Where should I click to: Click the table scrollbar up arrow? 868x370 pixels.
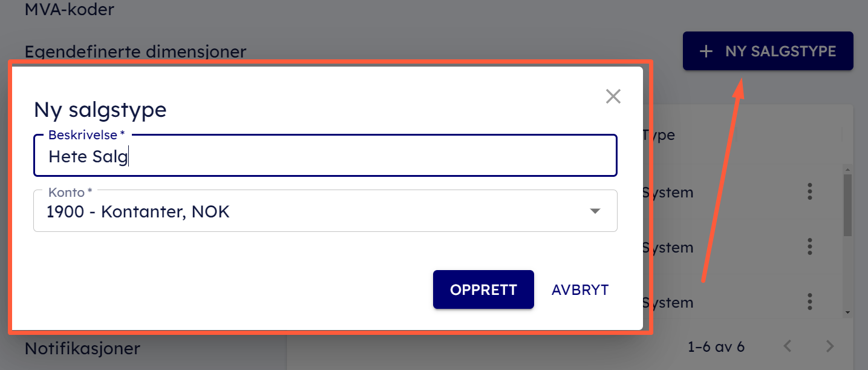coord(847,169)
